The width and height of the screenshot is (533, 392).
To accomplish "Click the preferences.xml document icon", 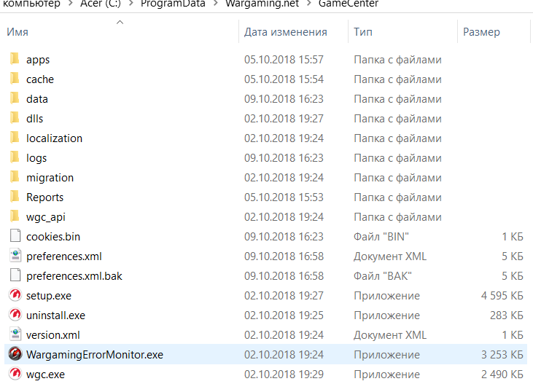I will [15, 256].
